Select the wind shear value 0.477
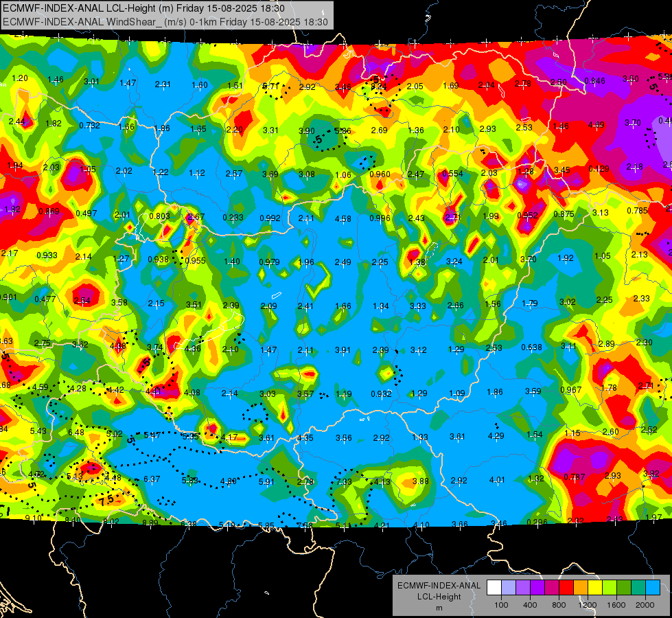672x618 pixels. coord(45,299)
